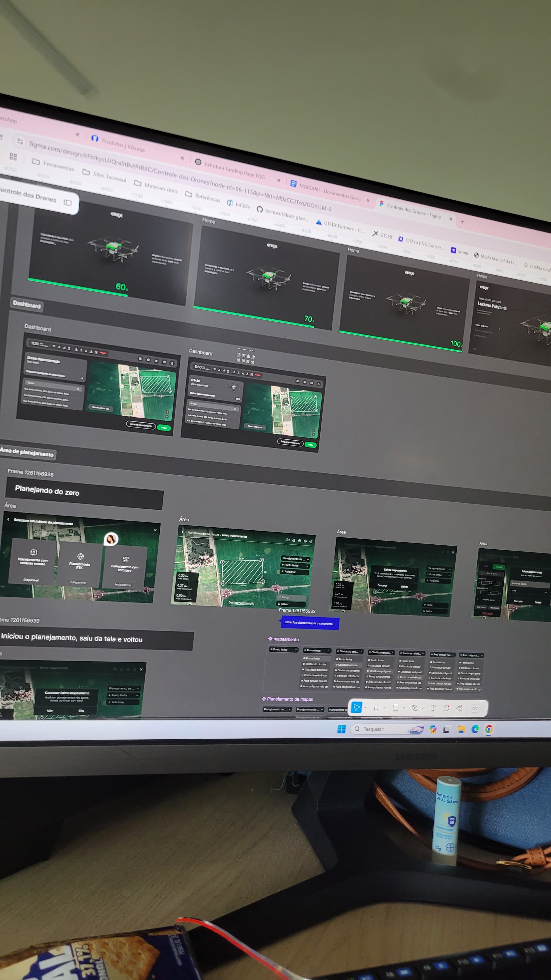Select Planejamento com controle remoto card

(33, 562)
